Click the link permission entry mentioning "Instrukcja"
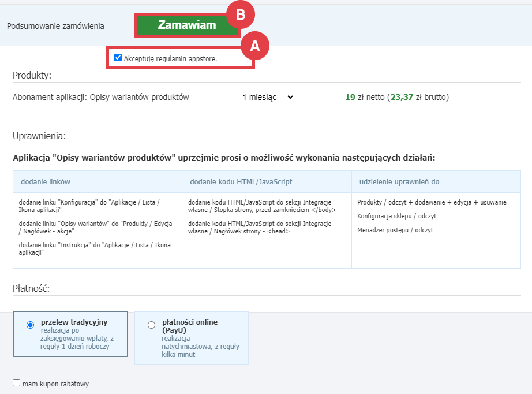The width and height of the screenshot is (532, 394). pos(95,248)
